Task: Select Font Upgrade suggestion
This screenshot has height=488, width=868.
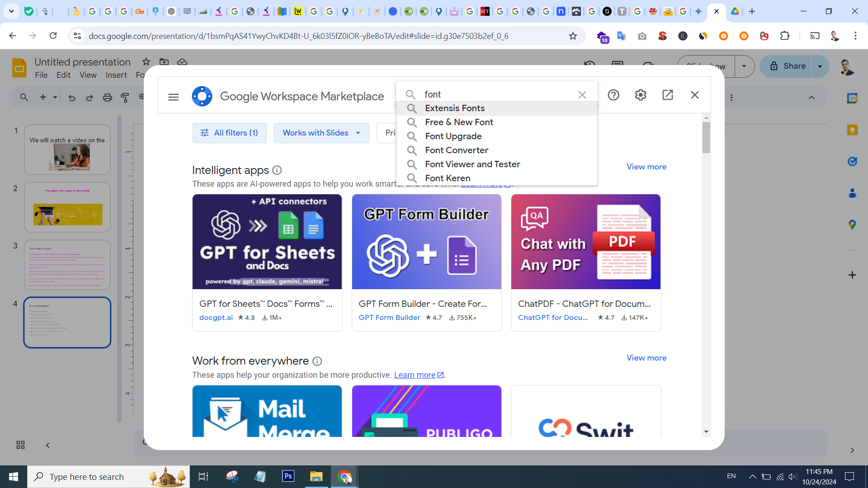Action: pyautogui.click(x=497, y=136)
